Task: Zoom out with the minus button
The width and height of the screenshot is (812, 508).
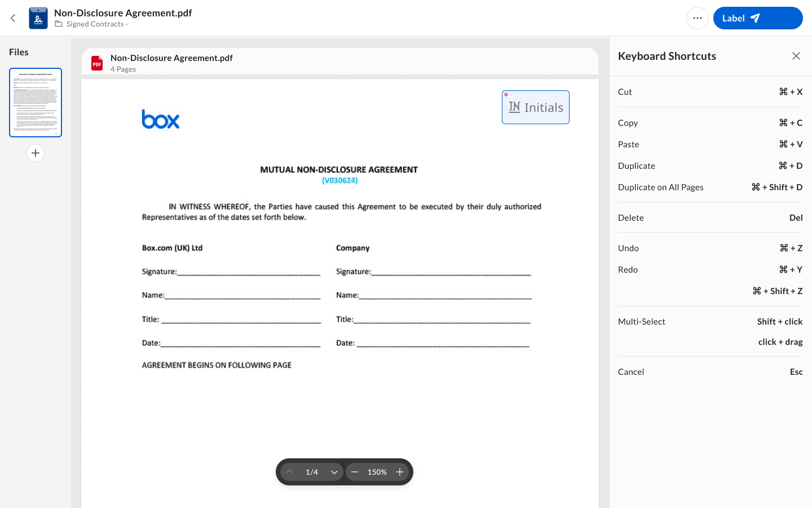Action: click(355, 472)
